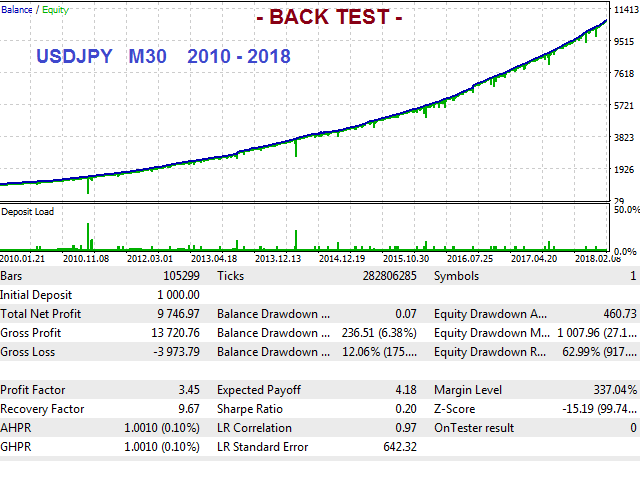Click the Equity legend label
The width and height of the screenshot is (640, 480).
(53, 9)
